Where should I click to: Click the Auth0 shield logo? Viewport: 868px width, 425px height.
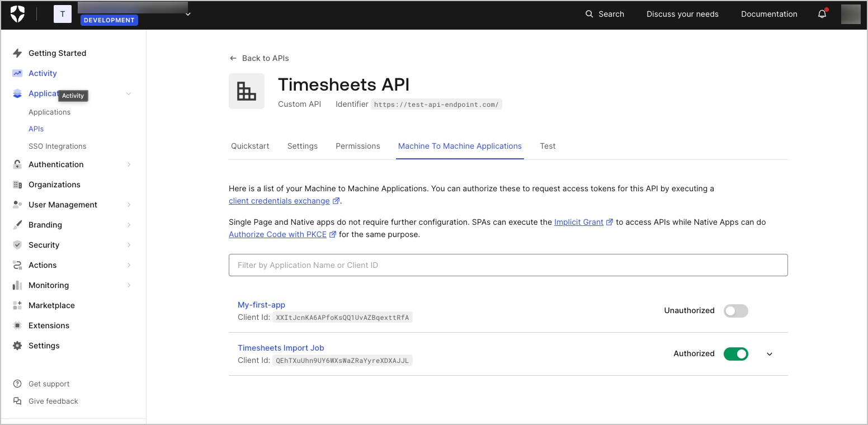[x=17, y=14]
